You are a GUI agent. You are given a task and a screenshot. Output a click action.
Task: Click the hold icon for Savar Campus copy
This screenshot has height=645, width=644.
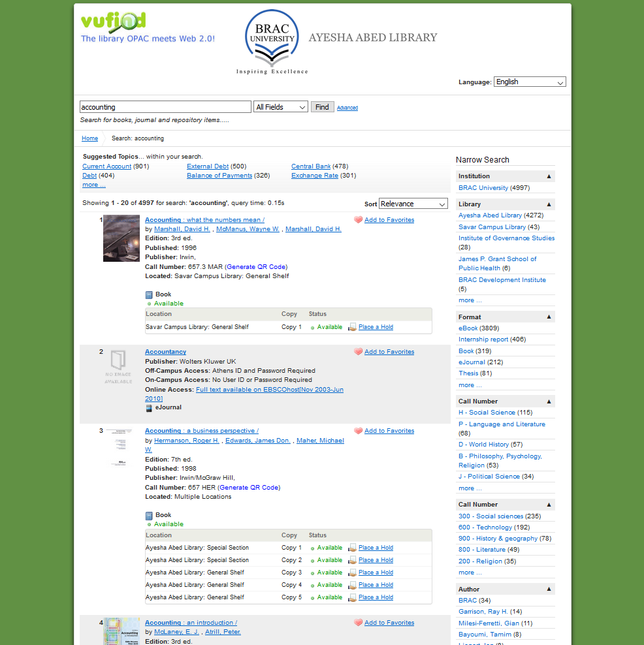tap(352, 327)
